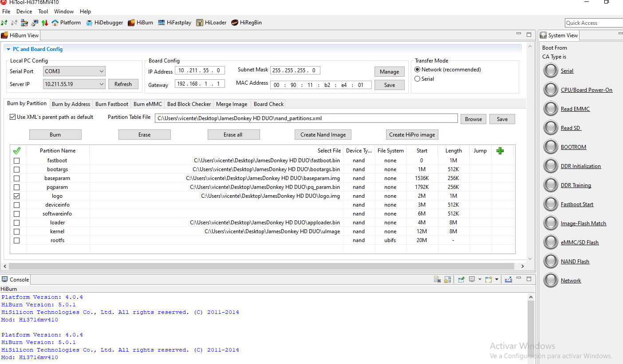Toggle console scroll lock
The width and height of the screenshot is (623, 364).
(447, 279)
